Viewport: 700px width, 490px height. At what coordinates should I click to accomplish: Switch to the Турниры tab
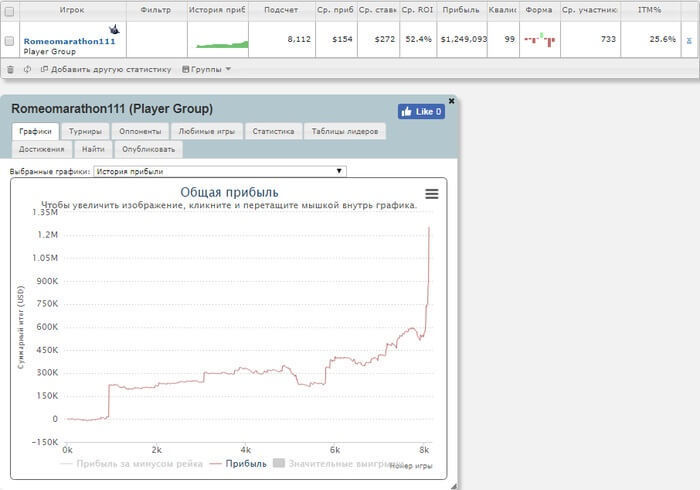point(85,131)
